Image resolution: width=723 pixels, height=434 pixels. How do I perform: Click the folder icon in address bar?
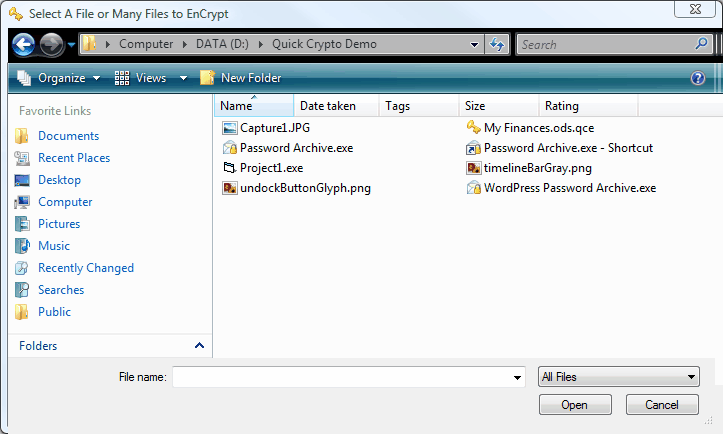tap(89, 44)
